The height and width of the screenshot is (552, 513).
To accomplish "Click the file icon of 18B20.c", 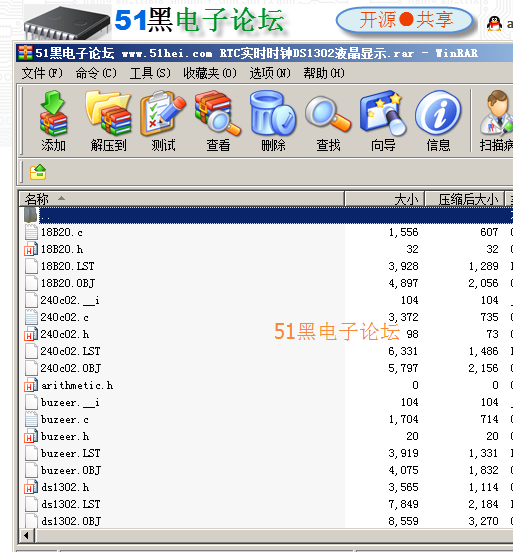I will (31, 232).
